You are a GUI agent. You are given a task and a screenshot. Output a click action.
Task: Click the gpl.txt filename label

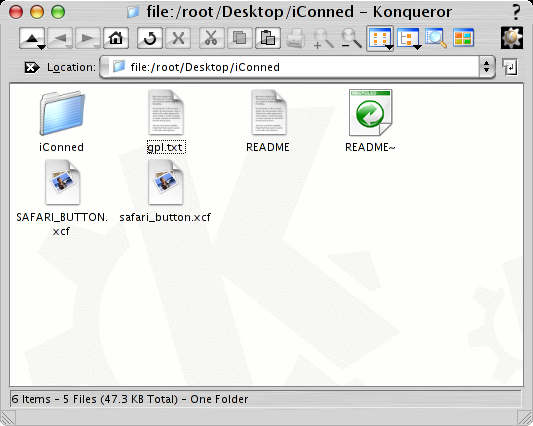pyautogui.click(x=166, y=147)
